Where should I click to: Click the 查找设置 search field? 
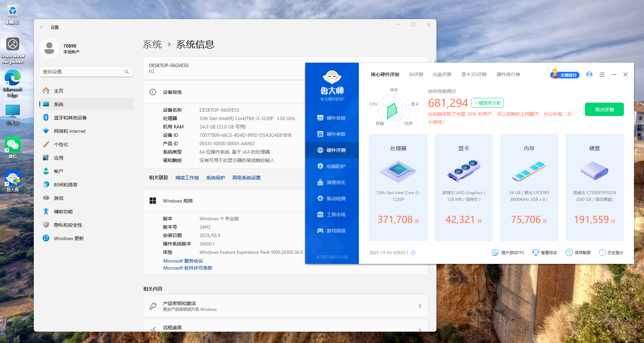86,72
